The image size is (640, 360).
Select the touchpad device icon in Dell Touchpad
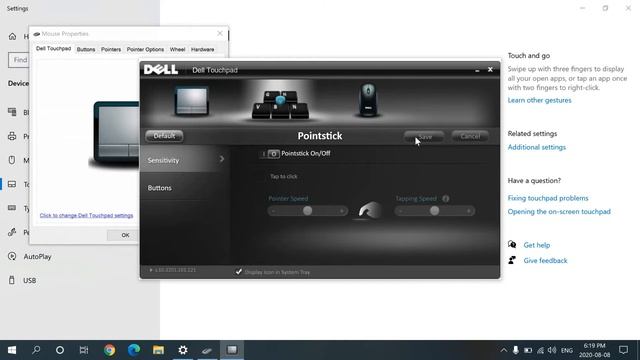(x=191, y=100)
